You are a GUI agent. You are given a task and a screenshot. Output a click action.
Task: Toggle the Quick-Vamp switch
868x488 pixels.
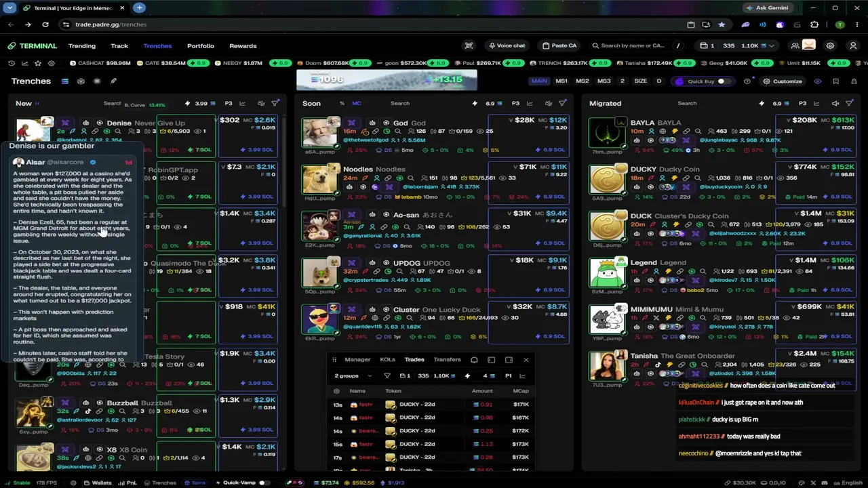click(x=264, y=483)
